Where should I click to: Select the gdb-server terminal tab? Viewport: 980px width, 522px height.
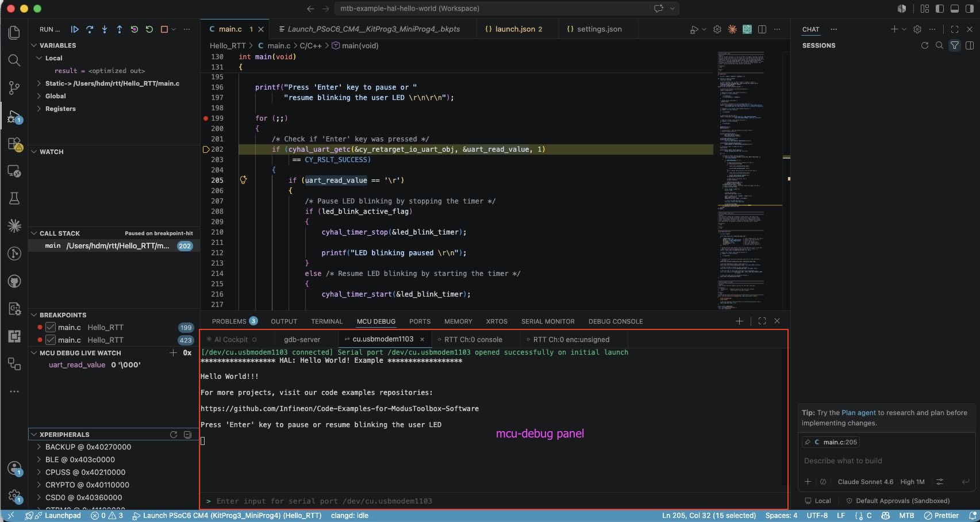[302, 340]
